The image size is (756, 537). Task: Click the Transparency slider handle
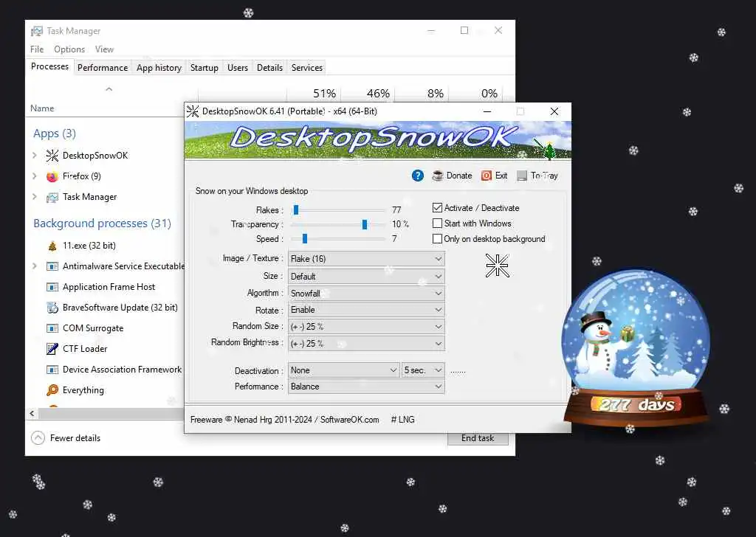click(365, 224)
